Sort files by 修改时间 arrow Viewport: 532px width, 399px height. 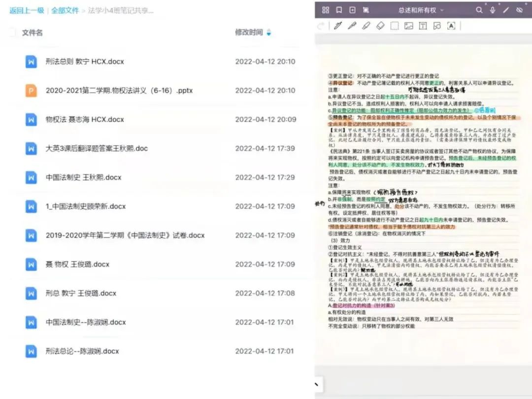(268, 33)
